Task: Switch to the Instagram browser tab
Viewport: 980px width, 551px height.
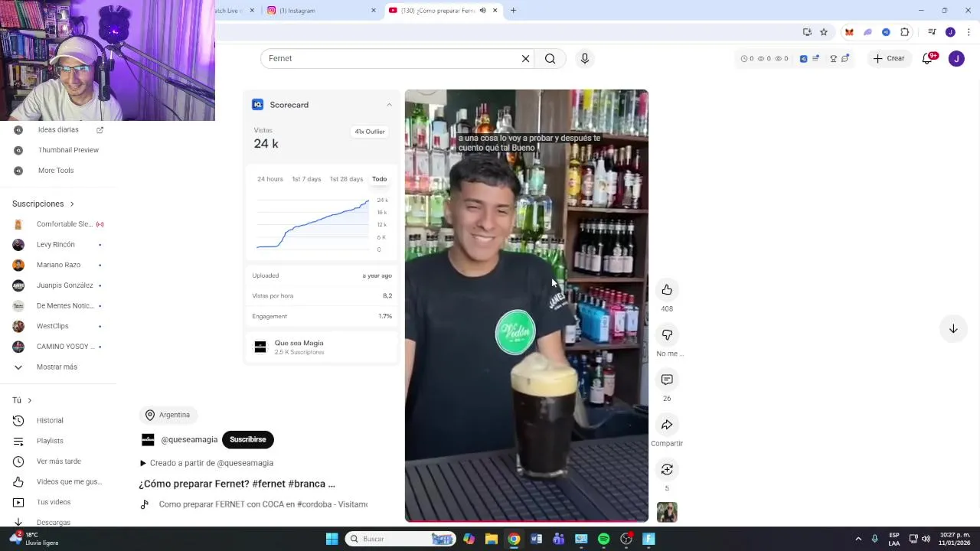Action: (320, 11)
